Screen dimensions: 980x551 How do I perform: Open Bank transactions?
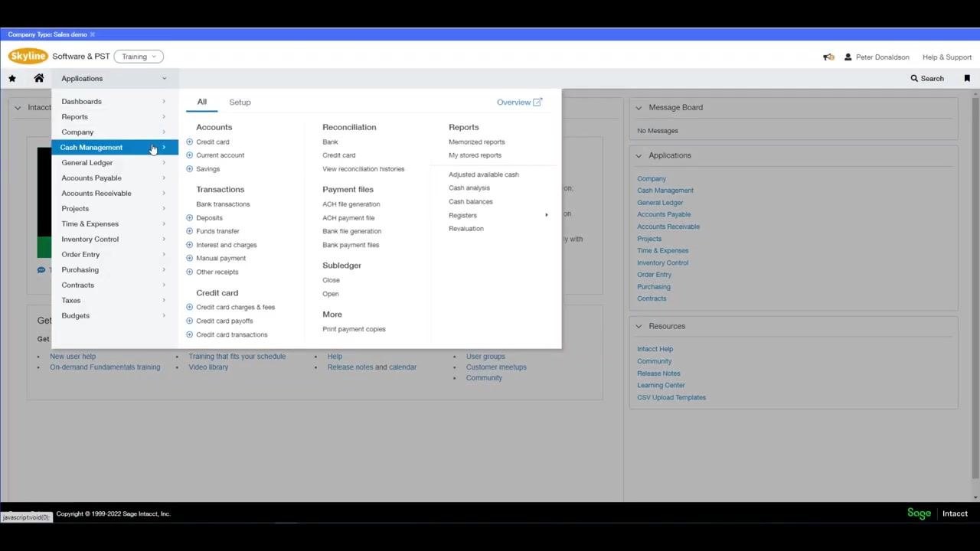[x=223, y=204]
